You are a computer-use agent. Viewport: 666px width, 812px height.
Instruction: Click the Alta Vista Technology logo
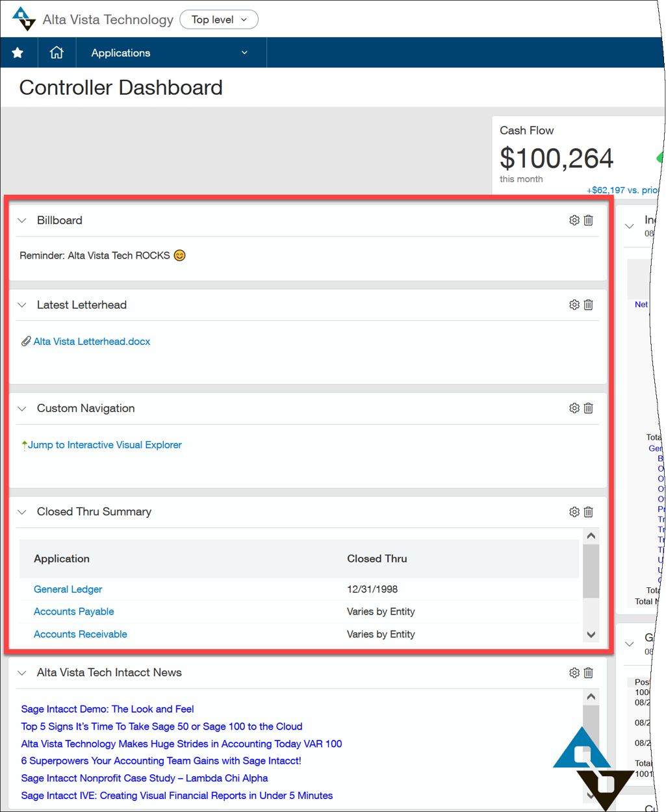pyautogui.click(x=24, y=19)
